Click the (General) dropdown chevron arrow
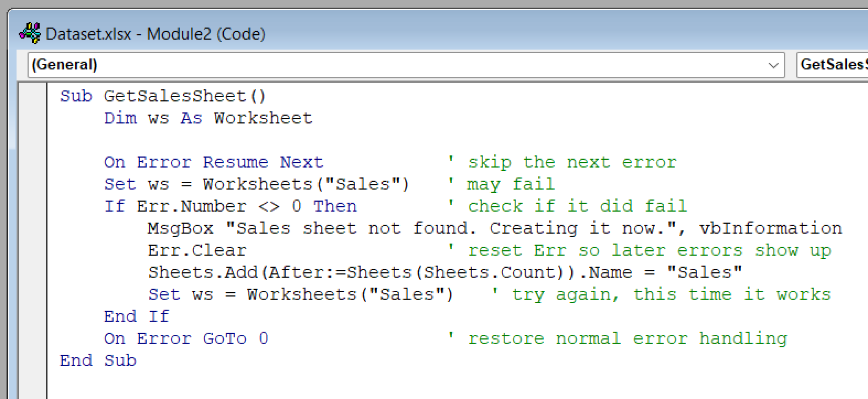This screenshot has height=399, width=868. [774, 64]
